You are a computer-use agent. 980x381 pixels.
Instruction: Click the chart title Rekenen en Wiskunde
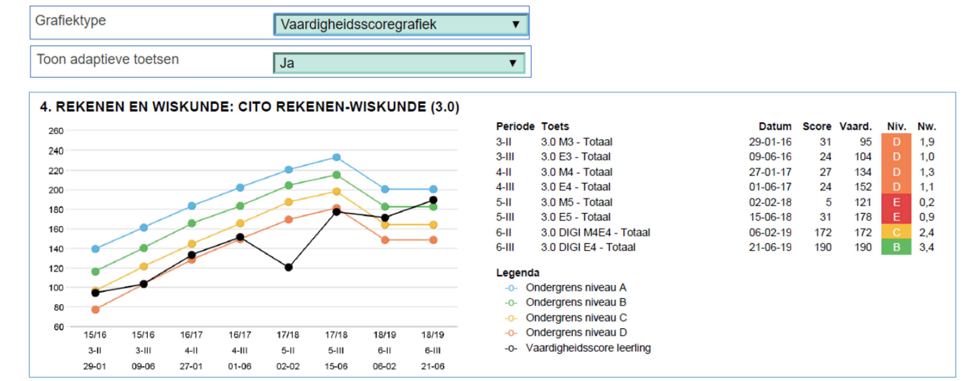coord(250,107)
